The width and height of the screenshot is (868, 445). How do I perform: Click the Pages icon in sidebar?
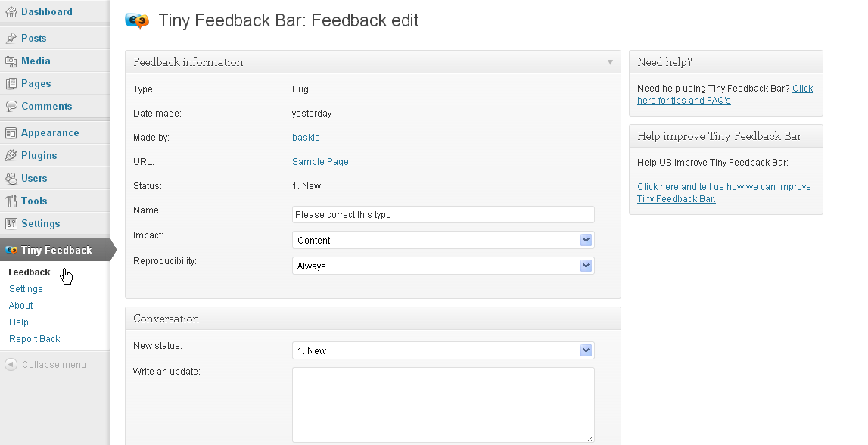tap(11, 83)
